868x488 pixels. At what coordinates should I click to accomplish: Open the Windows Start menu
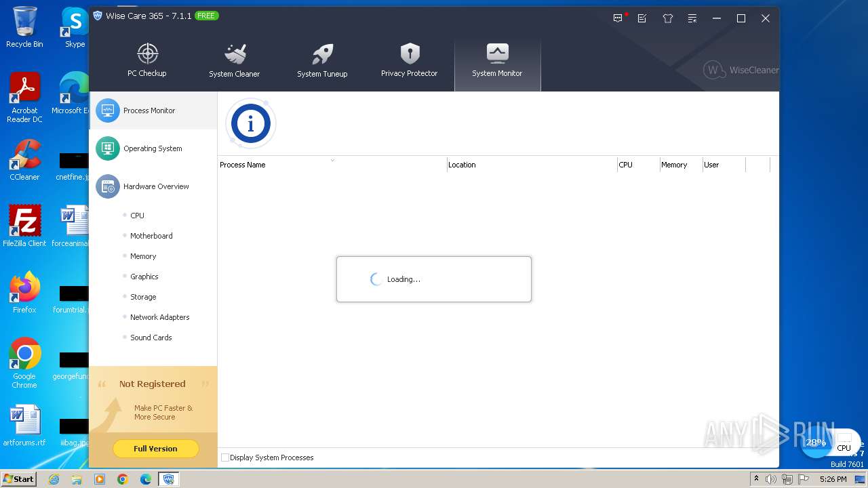19,479
